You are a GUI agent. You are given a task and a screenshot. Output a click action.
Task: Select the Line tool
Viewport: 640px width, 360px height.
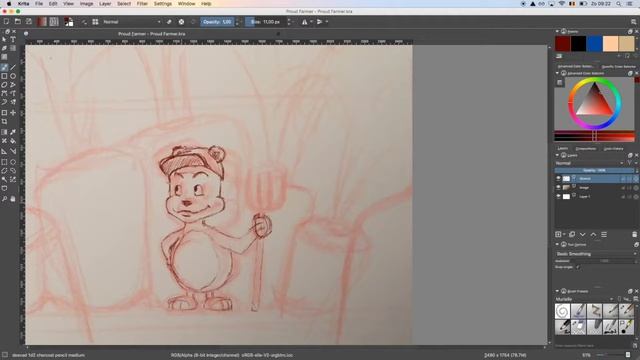pos(13,67)
